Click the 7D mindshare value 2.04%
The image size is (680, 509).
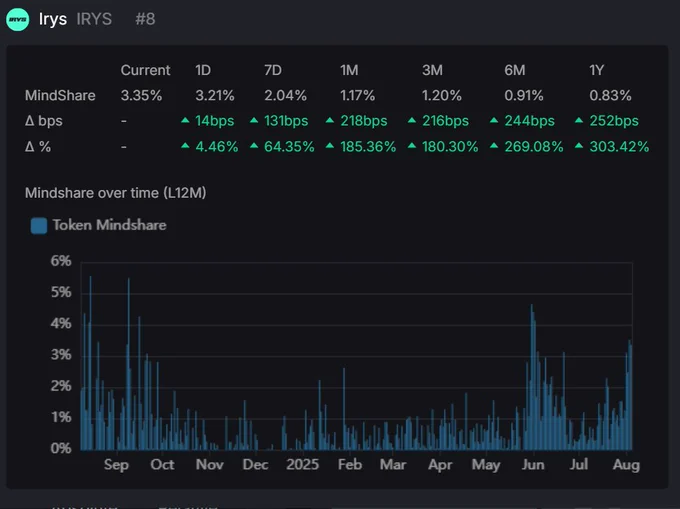pyautogui.click(x=285, y=95)
